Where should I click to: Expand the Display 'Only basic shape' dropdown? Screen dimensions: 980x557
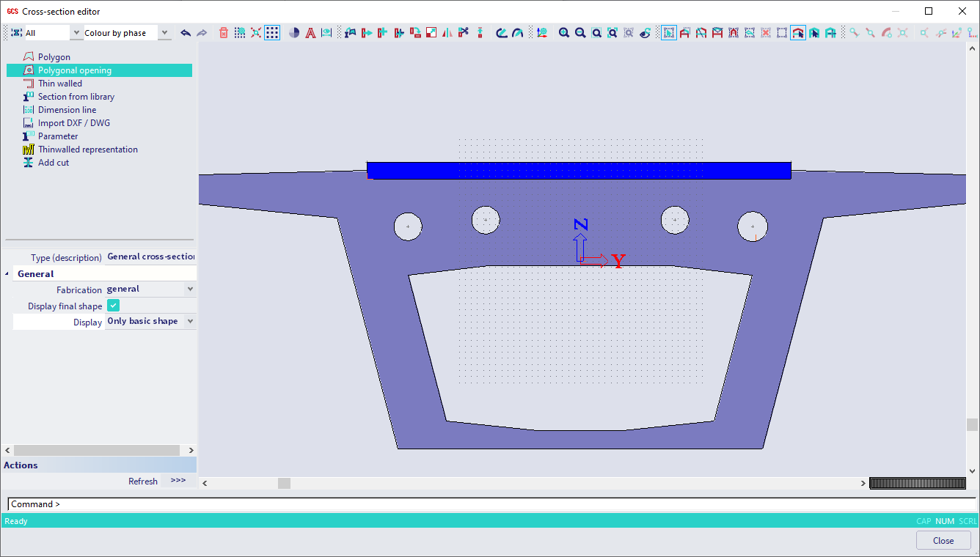(x=190, y=322)
